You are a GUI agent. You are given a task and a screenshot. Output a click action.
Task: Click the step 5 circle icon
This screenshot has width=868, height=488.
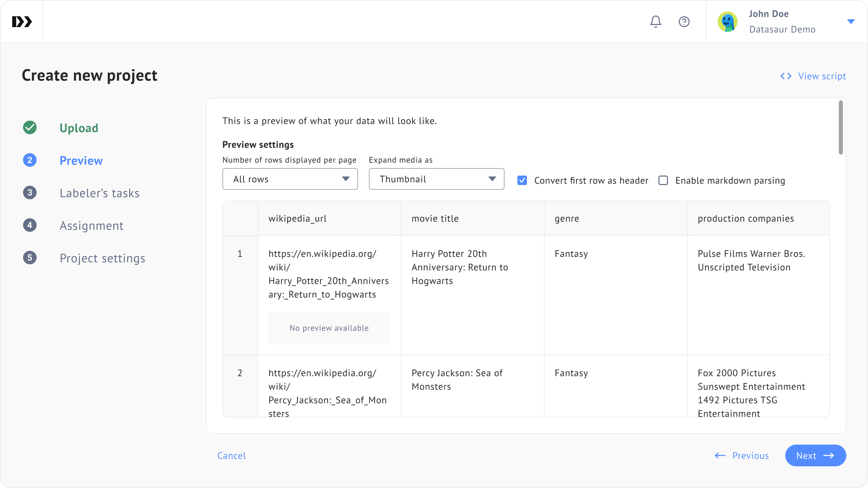(x=30, y=258)
